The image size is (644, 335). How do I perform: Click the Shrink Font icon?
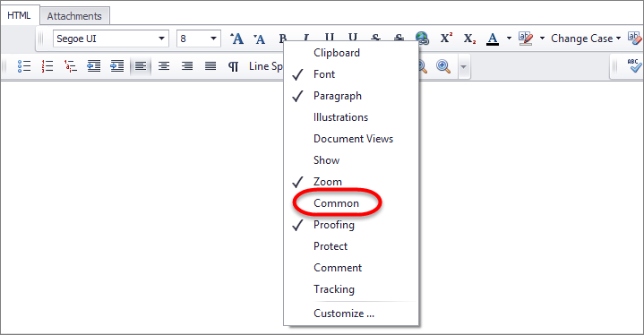259,39
